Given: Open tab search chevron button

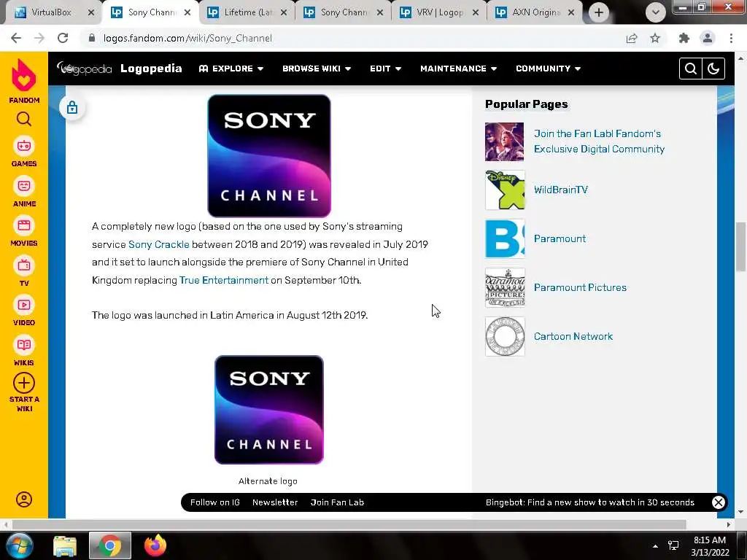Looking at the screenshot, I should point(656,12).
